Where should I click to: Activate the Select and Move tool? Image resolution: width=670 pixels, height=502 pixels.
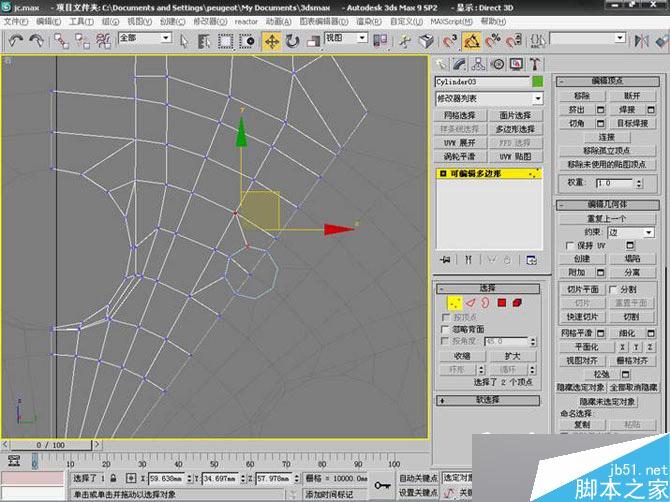click(x=272, y=41)
